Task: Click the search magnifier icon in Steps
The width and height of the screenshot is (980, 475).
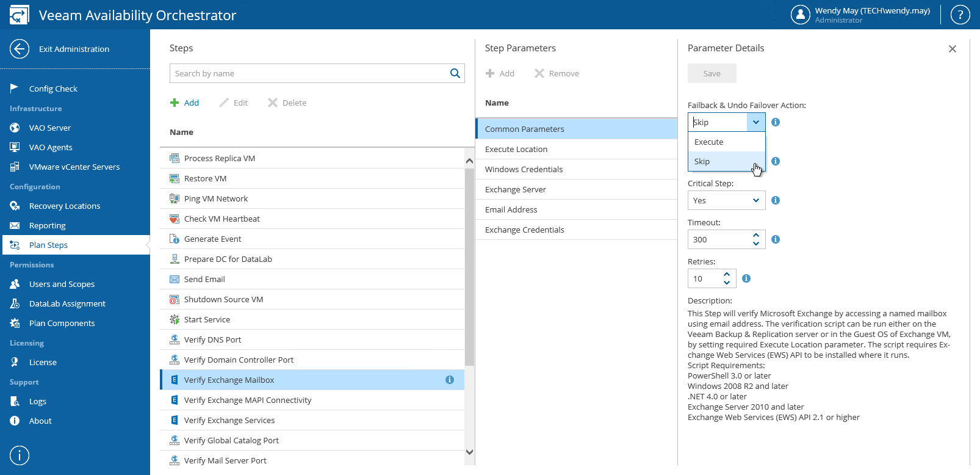Action: (x=455, y=73)
